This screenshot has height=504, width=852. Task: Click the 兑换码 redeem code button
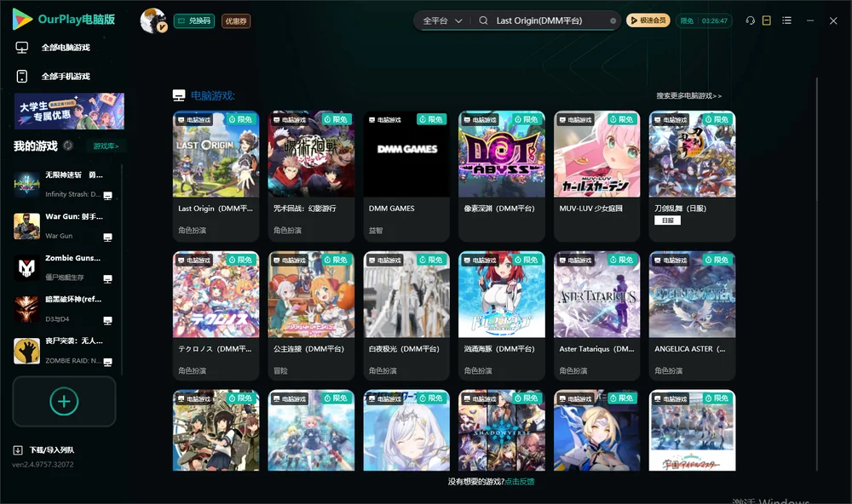[194, 21]
